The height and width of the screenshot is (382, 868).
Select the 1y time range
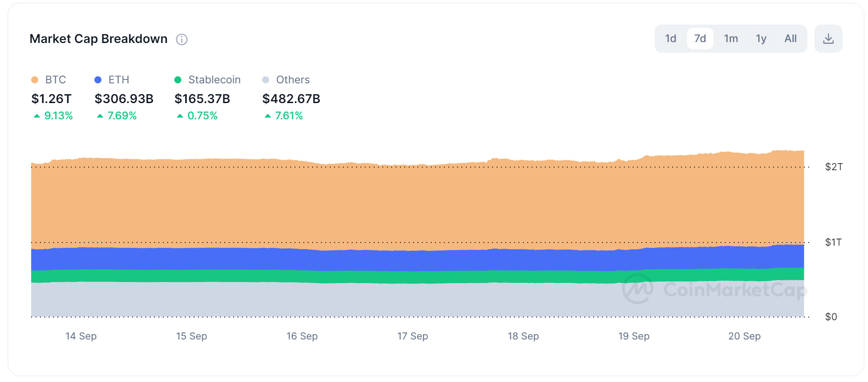[761, 39]
